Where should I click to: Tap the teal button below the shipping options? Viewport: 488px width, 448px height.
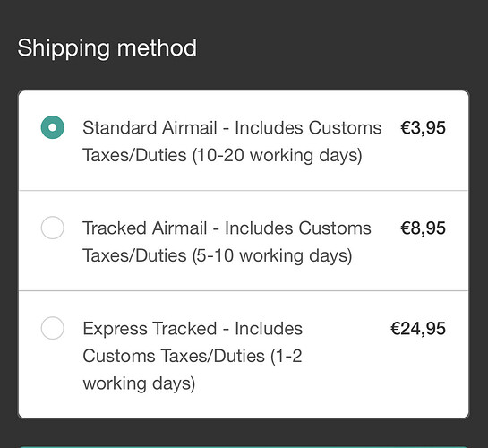click(x=244, y=447)
